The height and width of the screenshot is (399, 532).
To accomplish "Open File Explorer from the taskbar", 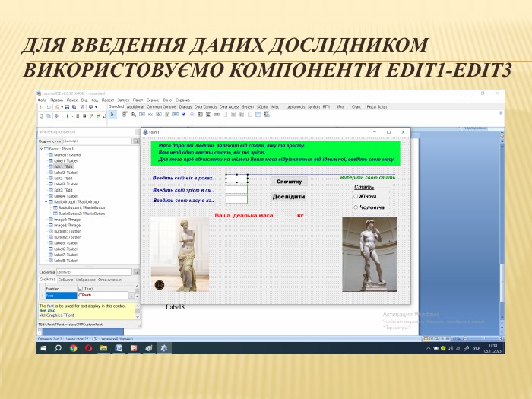I will (103, 348).
